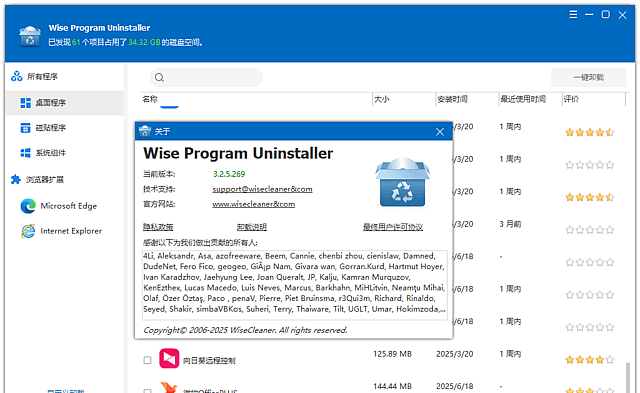Rate the 向日葵远程控制 row using its stars
The image size is (640, 393).
point(590,360)
